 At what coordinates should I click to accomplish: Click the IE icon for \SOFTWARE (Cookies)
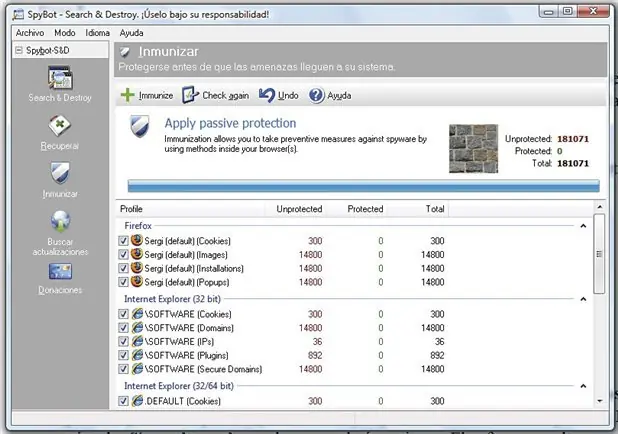[137, 314]
